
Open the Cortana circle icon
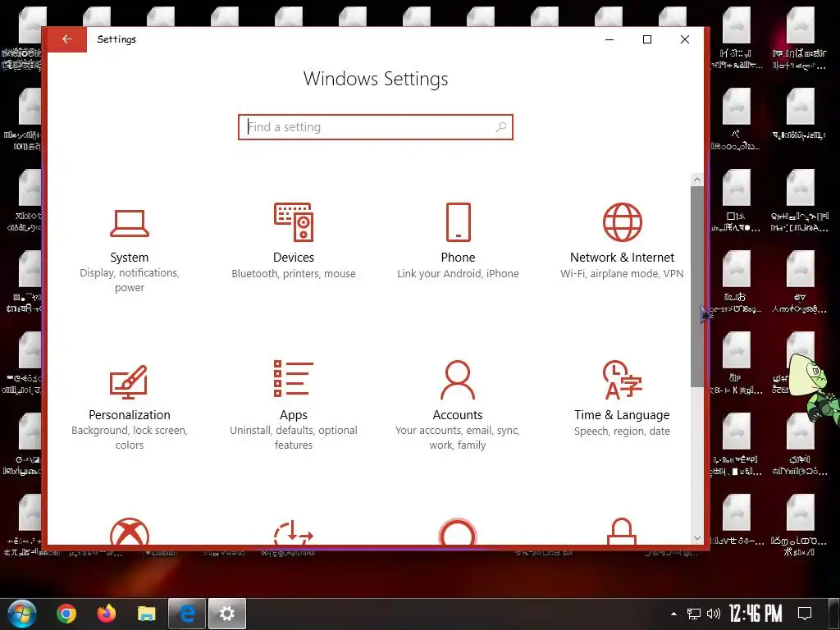coord(458,532)
